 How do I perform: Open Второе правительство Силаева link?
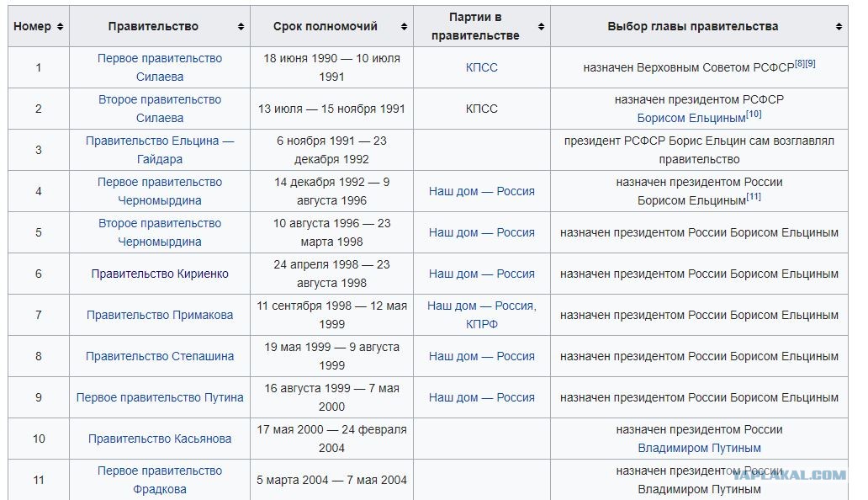click(x=160, y=109)
